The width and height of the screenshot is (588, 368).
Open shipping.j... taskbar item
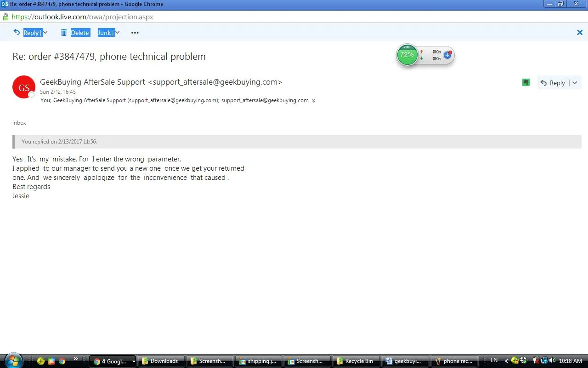coord(259,361)
